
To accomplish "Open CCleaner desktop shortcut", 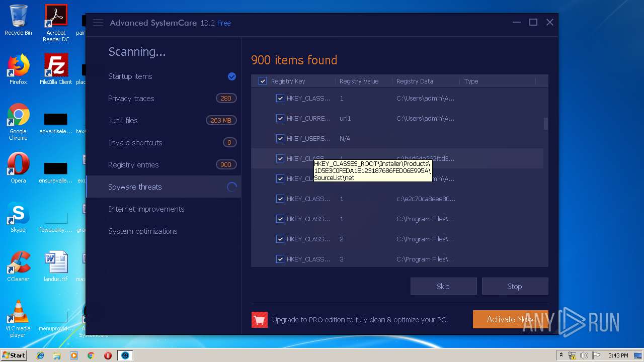I will 18,266.
